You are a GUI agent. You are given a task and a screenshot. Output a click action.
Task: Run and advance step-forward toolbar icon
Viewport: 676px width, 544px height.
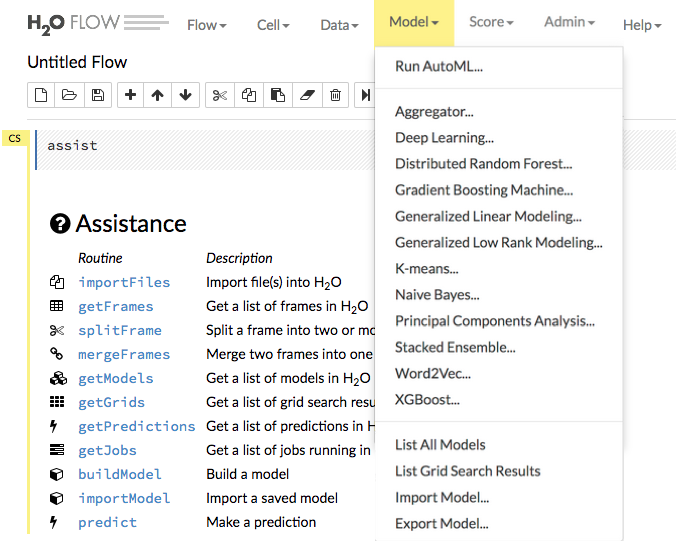(x=365, y=95)
